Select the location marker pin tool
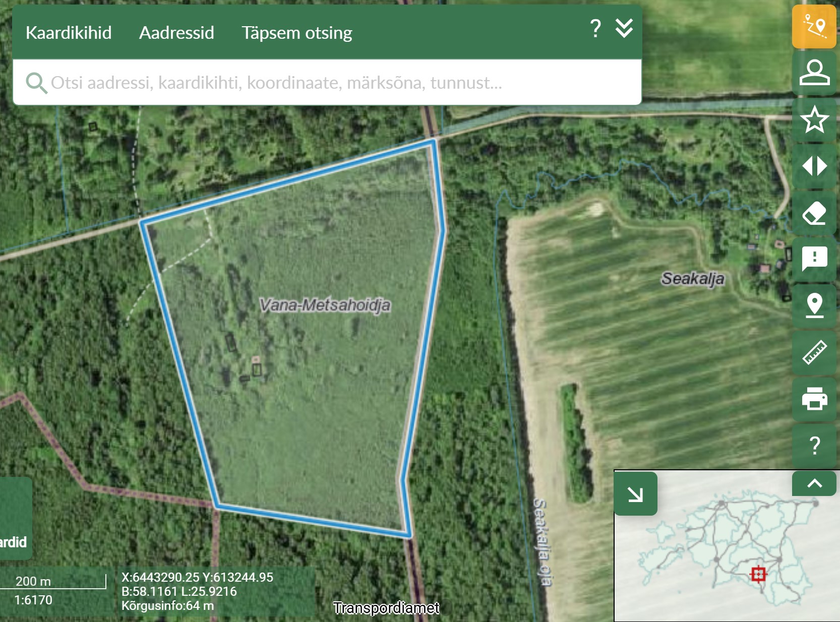Image resolution: width=840 pixels, height=622 pixels. (814, 305)
